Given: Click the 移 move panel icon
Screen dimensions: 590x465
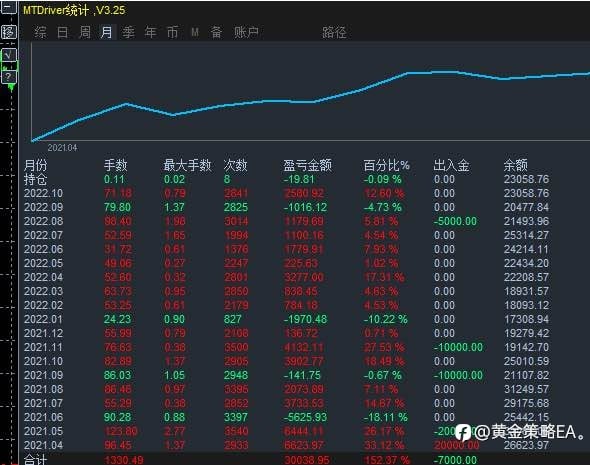Looking at the screenshot, I should [x=9, y=32].
